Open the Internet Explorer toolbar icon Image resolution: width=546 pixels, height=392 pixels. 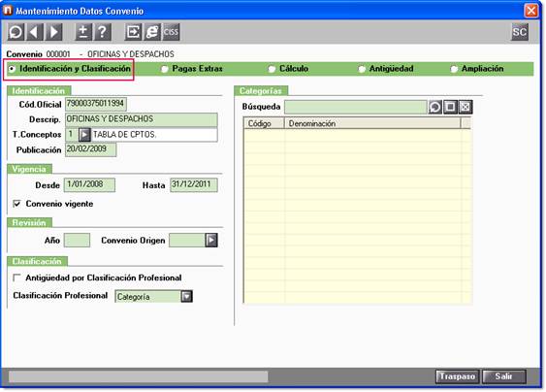point(152,32)
